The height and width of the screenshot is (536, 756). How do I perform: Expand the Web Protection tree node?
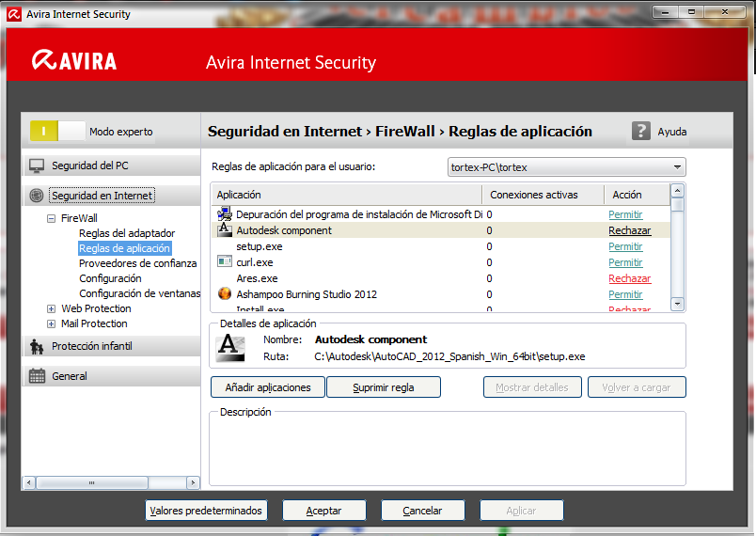pyautogui.click(x=51, y=308)
